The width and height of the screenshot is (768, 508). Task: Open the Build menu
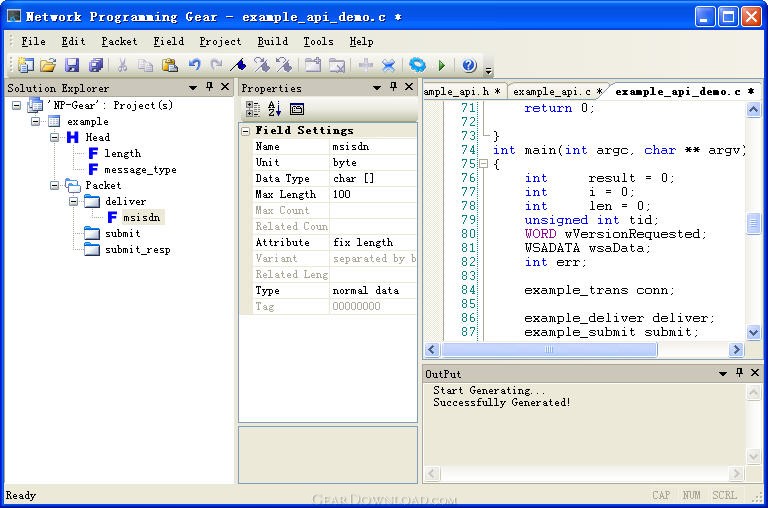(x=273, y=42)
